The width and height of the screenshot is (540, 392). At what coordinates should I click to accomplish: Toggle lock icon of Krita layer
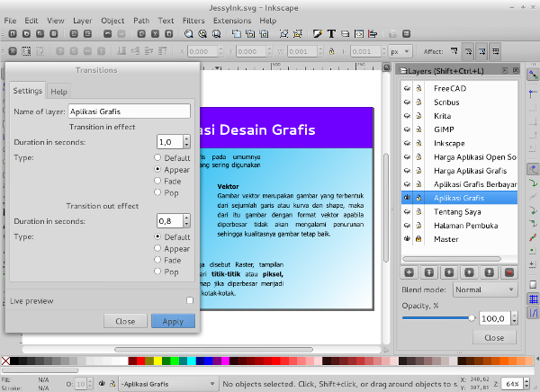coord(418,116)
